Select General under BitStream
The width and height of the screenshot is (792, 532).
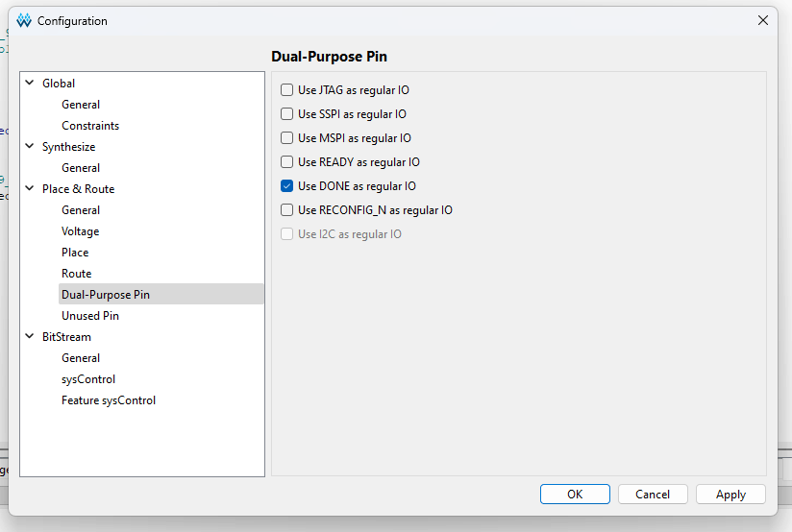(81, 358)
